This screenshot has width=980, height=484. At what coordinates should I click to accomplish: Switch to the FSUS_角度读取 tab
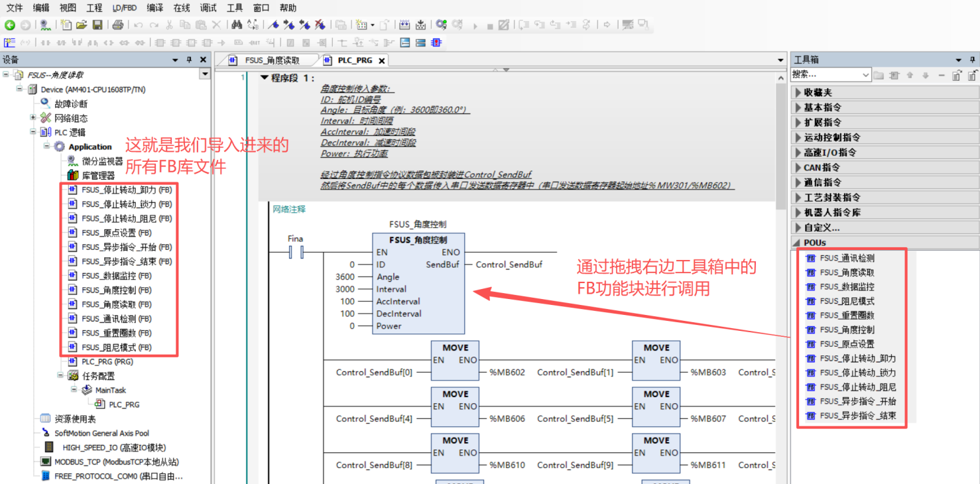[271, 60]
